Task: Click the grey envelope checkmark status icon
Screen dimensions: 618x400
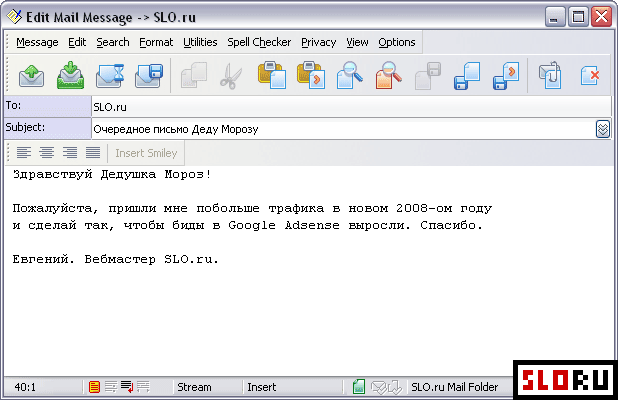Action: tap(379, 387)
